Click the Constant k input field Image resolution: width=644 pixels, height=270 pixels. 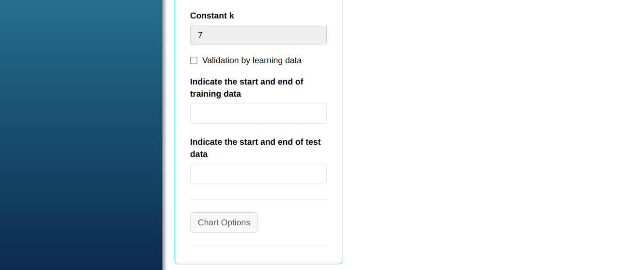point(258,35)
